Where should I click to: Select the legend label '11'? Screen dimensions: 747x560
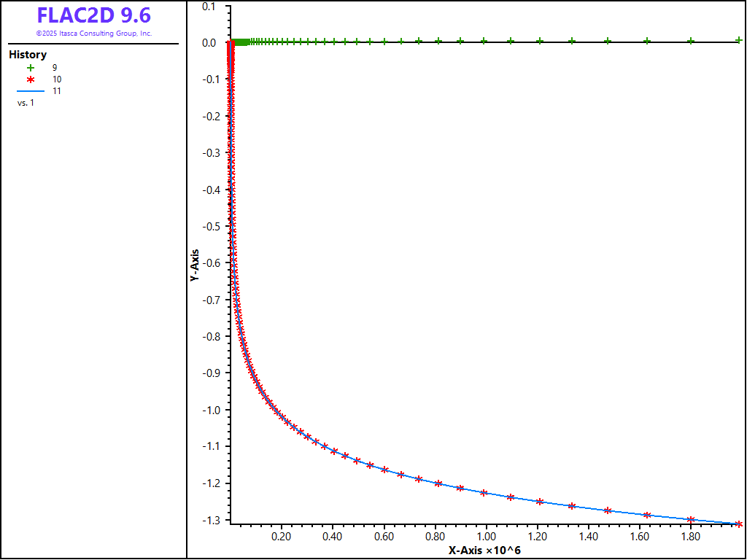(57, 91)
